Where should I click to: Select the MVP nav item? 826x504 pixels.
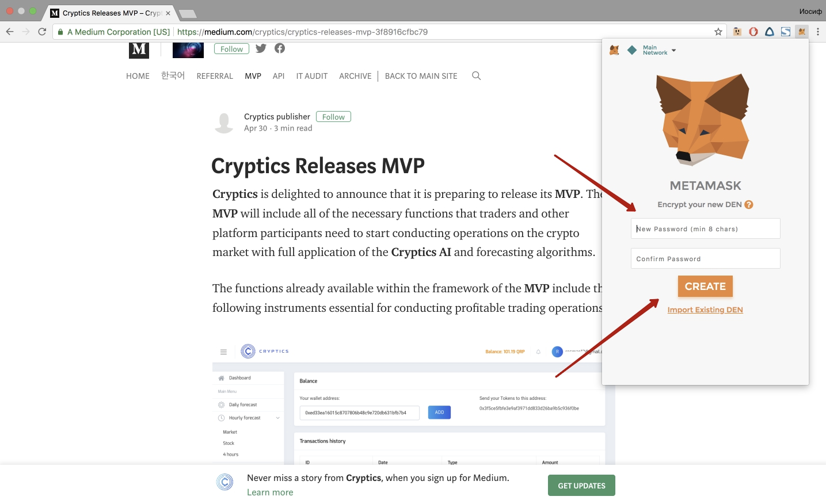click(x=253, y=76)
